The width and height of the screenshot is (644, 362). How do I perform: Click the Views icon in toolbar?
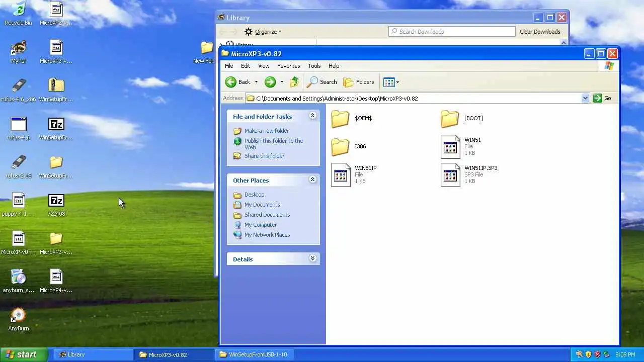pyautogui.click(x=388, y=82)
